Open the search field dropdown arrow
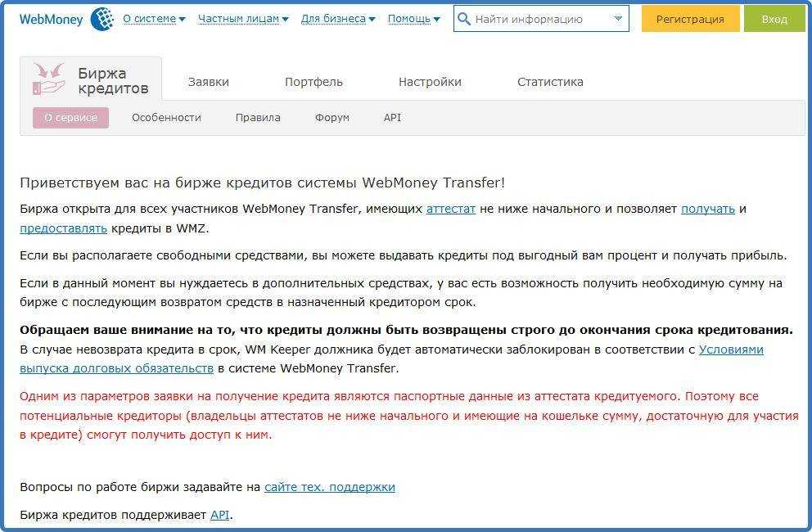This screenshot has width=812, height=532. (618, 19)
